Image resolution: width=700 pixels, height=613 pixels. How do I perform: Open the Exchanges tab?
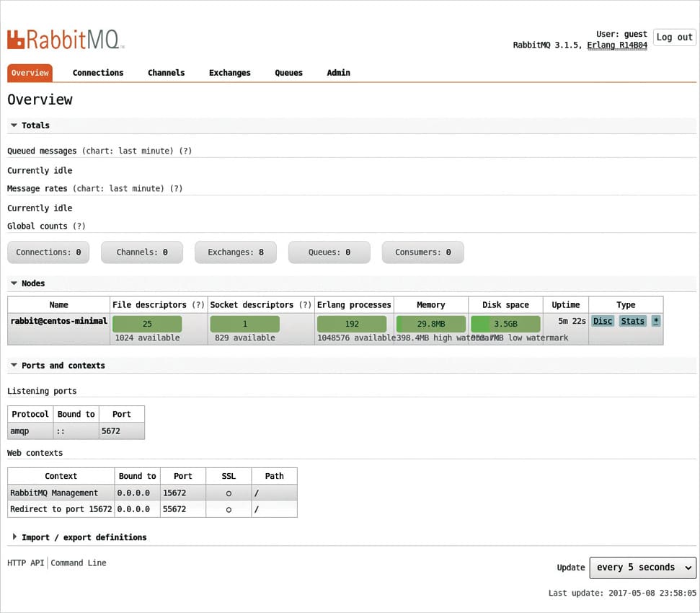click(229, 73)
